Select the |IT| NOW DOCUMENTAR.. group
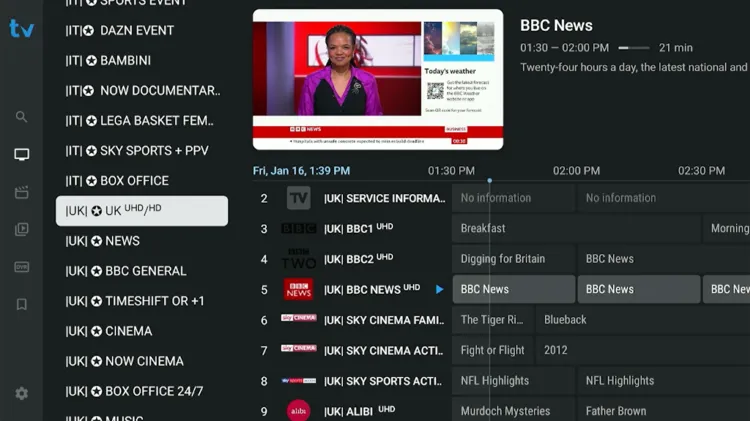This screenshot has width=750, height=421. tap(142, 91)
